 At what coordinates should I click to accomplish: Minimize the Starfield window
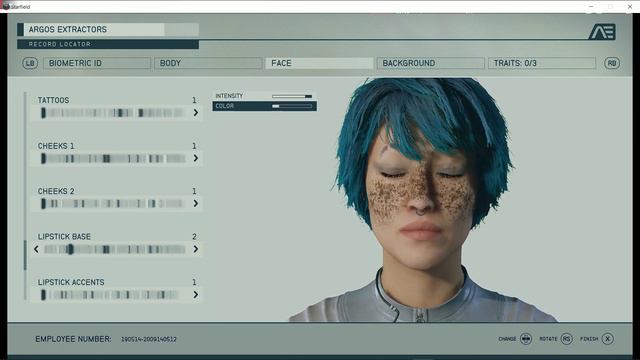point(591,7)
